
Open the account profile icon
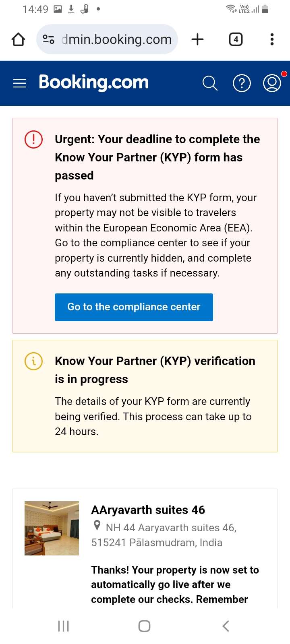click(x=272, y=83)
